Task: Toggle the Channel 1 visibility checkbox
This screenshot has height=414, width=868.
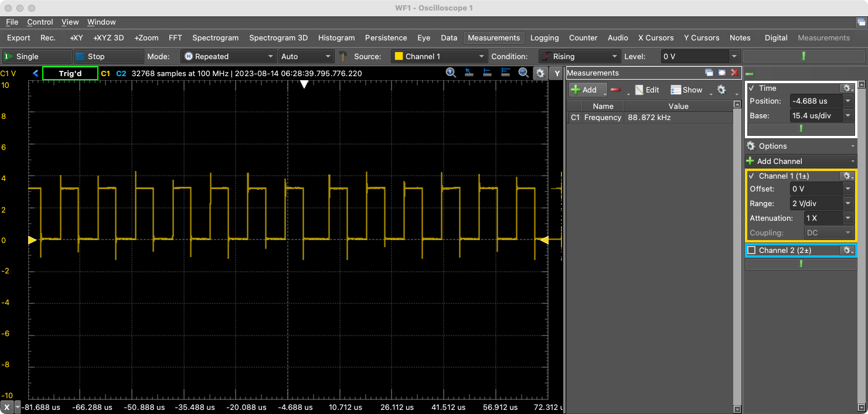Action: coord(753,176)
